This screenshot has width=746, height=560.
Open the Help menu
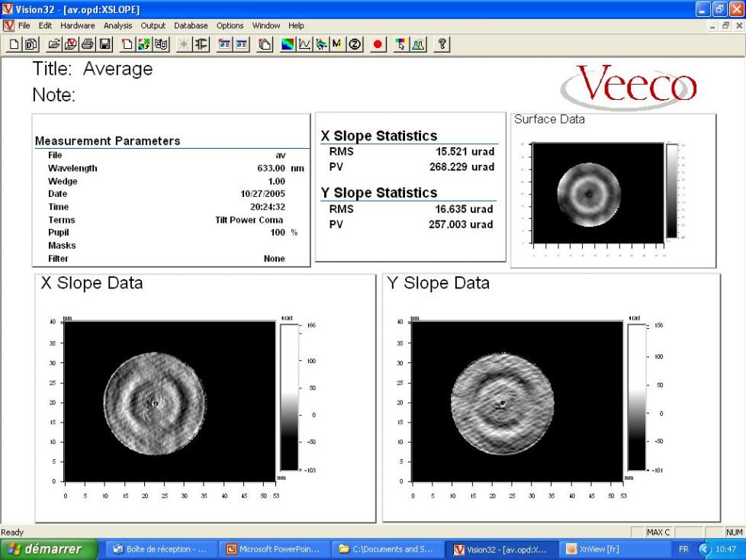click(x=296, y=26)
